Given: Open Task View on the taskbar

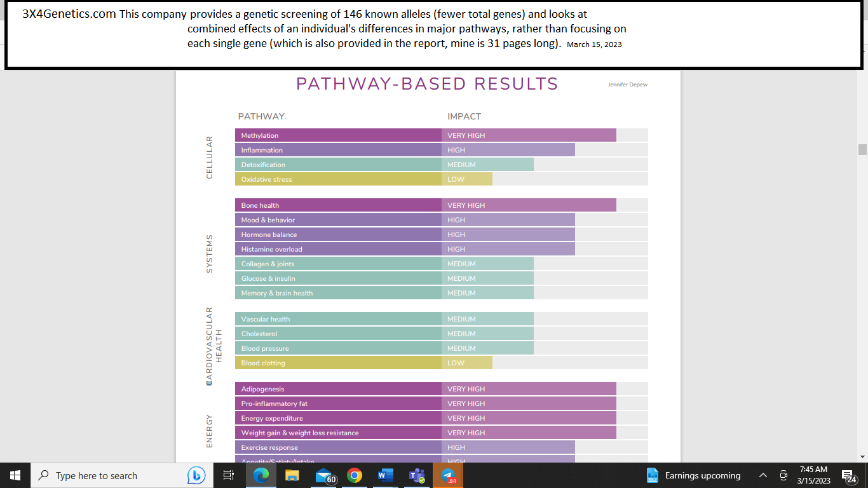Looking at the screenshot, I should tap(229, 475).
